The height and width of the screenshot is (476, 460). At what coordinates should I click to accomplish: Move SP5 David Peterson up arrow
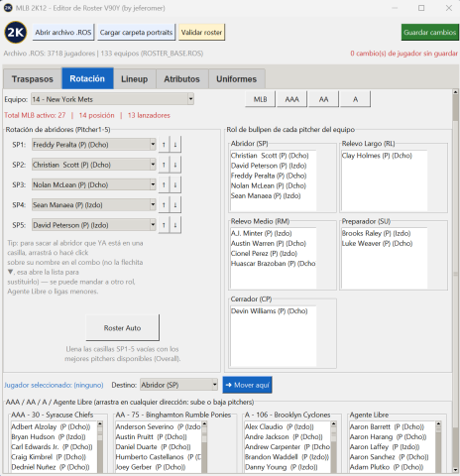[164, 225]
